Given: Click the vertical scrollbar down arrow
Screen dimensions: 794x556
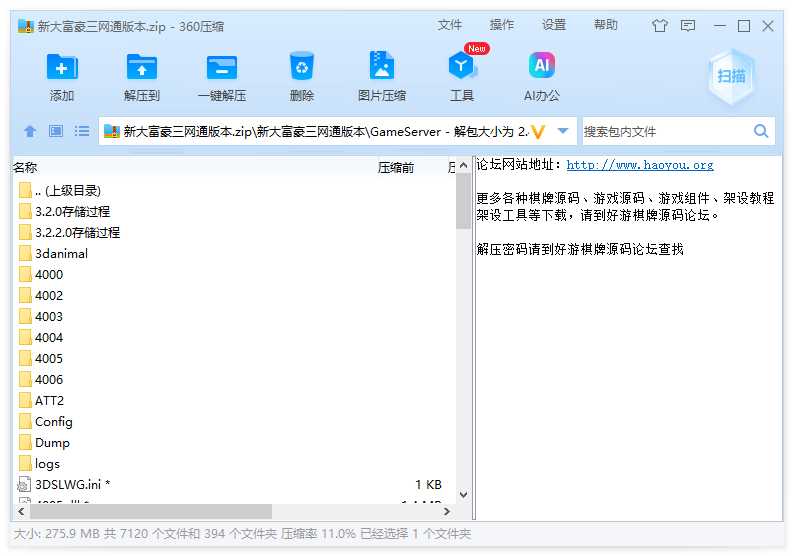Looking at the screenshot, I should pyautogui.click(x=463, y=495).
